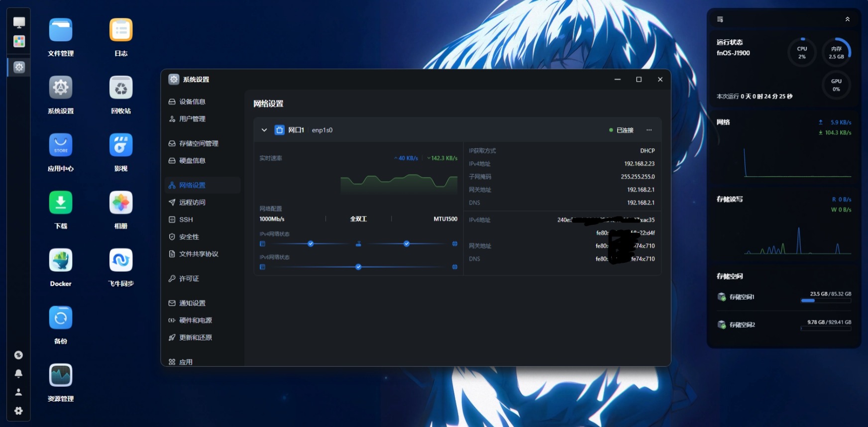Go to 通知设置 notification settings
Viewport: 868px width, 427px height.
[203, 303]
